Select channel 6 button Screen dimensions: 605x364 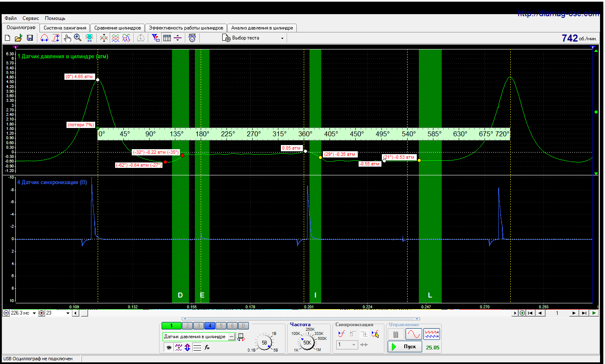click(232, 326)
